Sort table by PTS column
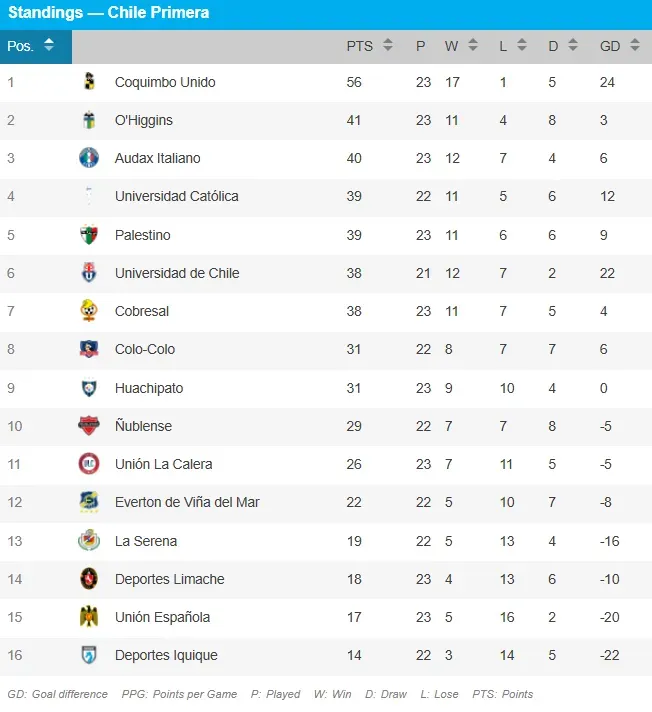 (x=368, y=46)
